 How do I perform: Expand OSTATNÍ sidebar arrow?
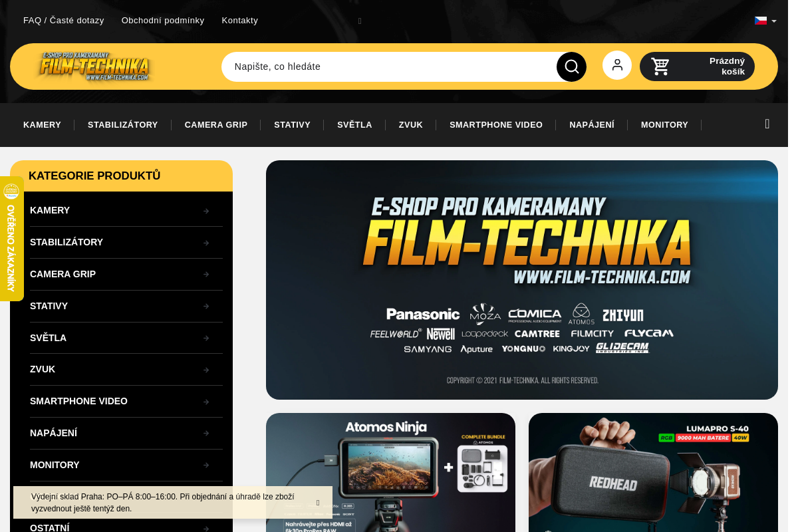[206, 529]
